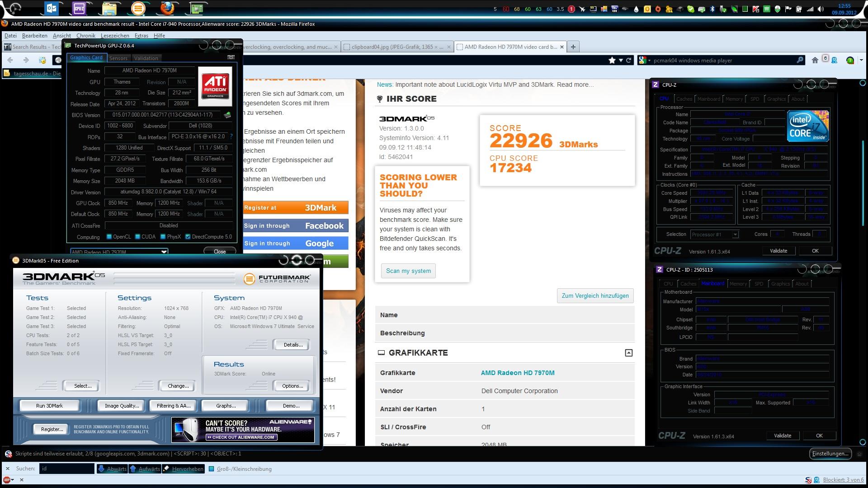The height and width of the screenshot is (488, 868).
Task: Toggle the CUDA checkbox in GPU-Z
Action: [137, 237]
